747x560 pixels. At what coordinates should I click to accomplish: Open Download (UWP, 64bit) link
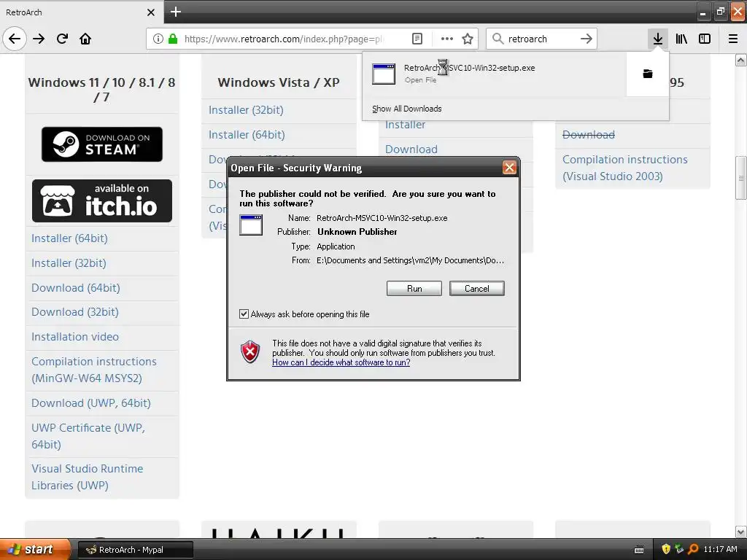click(x=91, y=402)
